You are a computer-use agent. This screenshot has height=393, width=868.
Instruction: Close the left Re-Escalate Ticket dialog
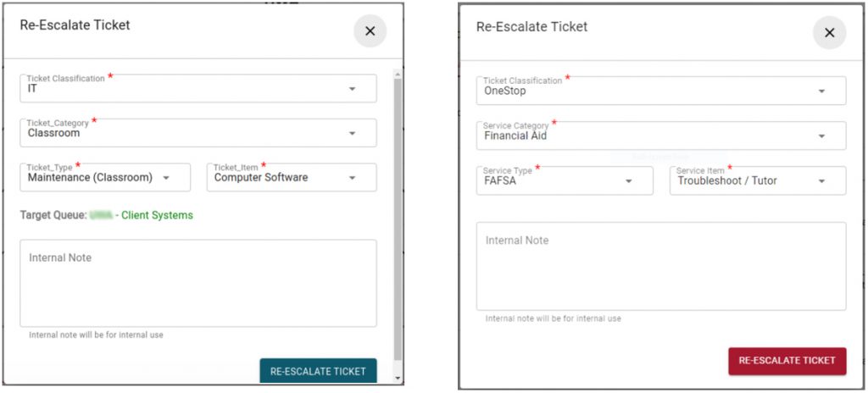pos(370,31)
